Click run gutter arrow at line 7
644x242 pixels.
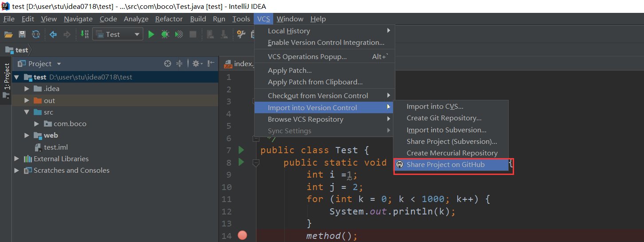pyautogui.click(x=241, y=150)
